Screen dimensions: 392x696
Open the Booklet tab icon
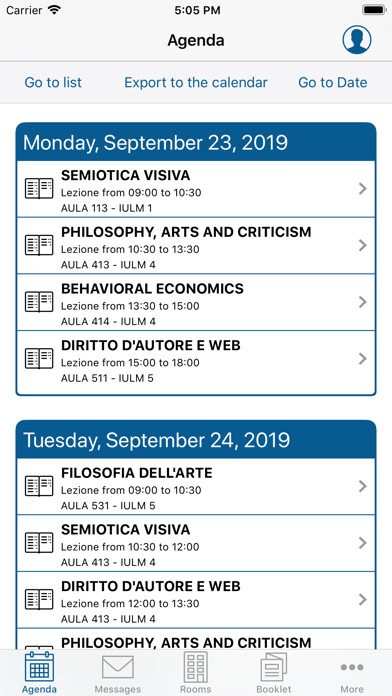tap(274, 667)
